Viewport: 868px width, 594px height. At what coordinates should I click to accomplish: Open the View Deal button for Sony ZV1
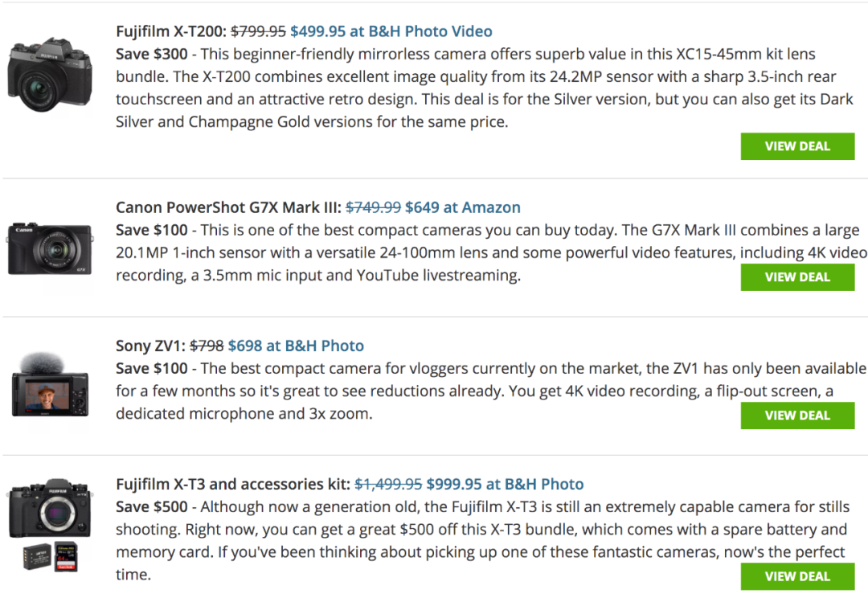click(797, 416)
